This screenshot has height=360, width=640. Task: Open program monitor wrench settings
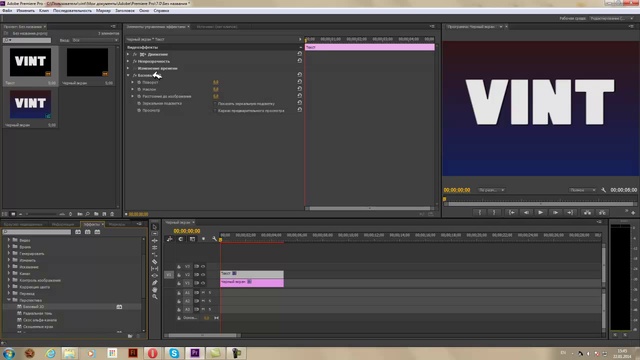[604, 190]
